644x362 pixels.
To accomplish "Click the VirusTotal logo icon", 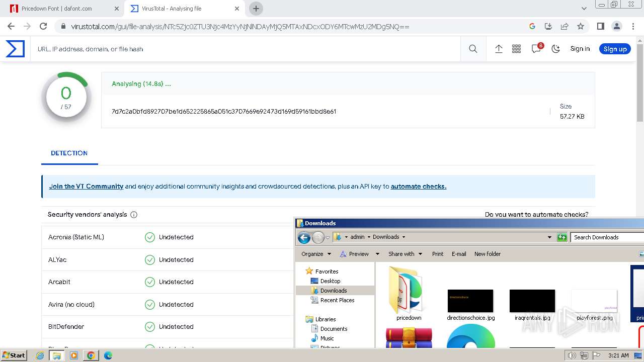I will pyautogui.click(x=15, y=49).
